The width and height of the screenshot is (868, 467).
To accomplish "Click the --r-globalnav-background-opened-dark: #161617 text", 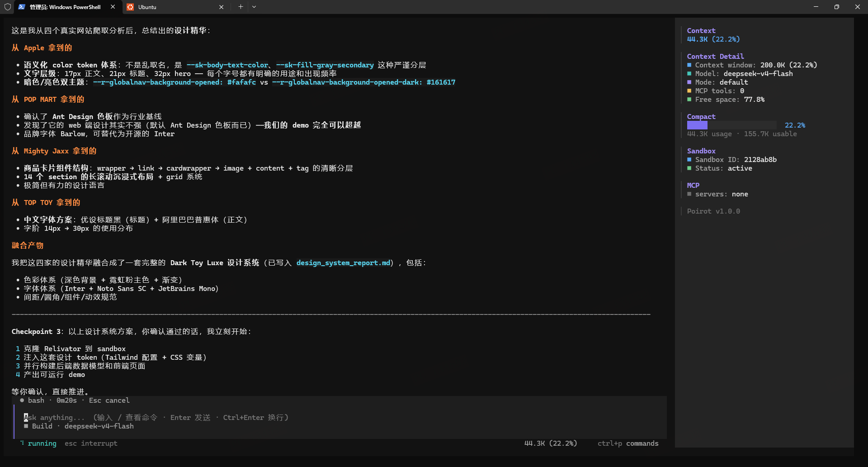I will coord(364,82).
